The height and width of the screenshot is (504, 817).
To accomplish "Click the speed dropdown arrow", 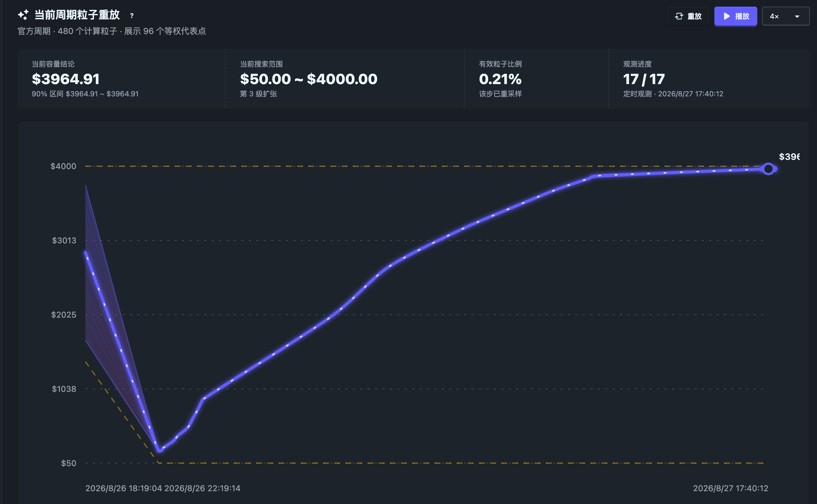I will coord(797,16).
